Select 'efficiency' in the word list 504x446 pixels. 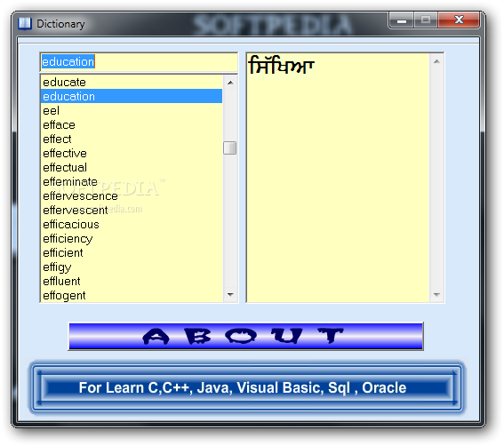click(132, 238)
